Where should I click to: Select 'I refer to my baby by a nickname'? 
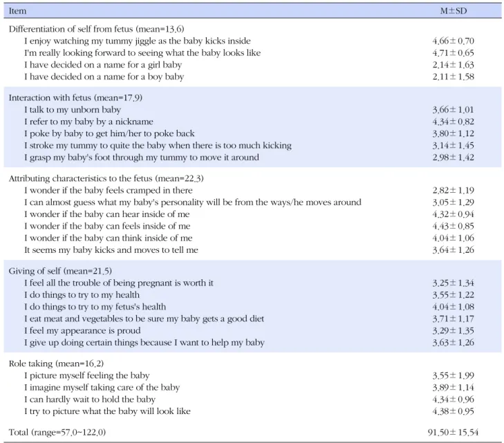pyautogui.click(x=88, y=122)
